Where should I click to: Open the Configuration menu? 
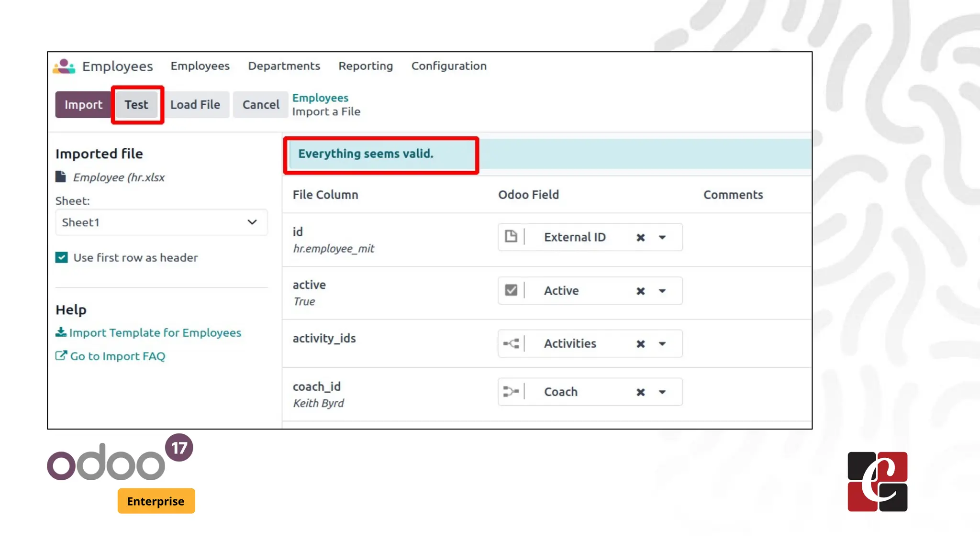click(449, 66)
